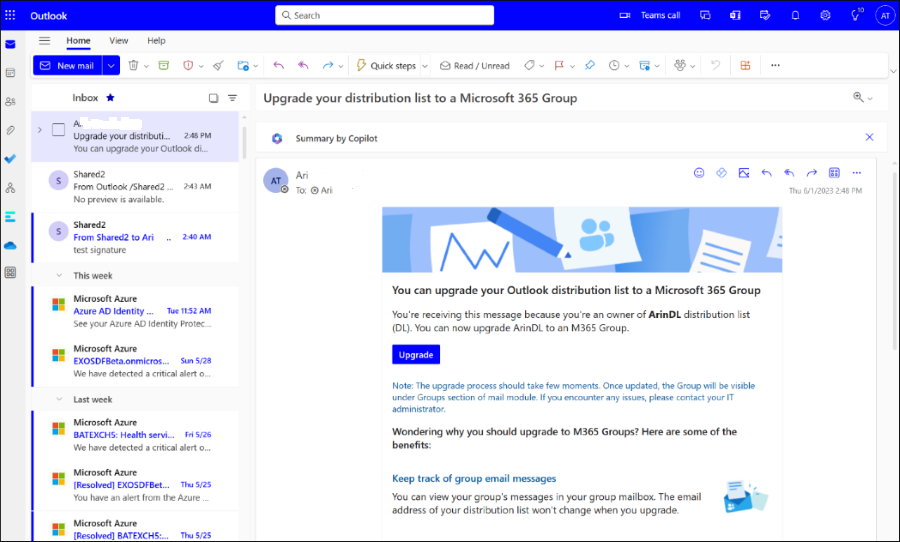The height and width of the screenshot is (542, 900).
Task: Switch to the View tab
Action: click(119, 41)
